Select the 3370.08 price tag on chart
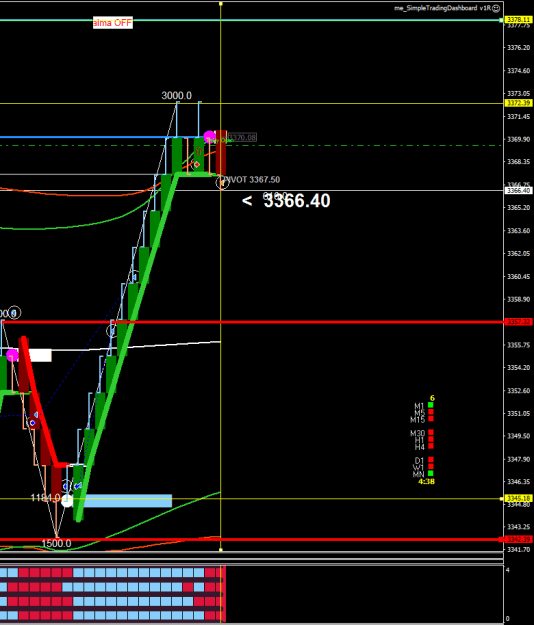Screen dimensions: 534x625 click(x=242, y=138)
